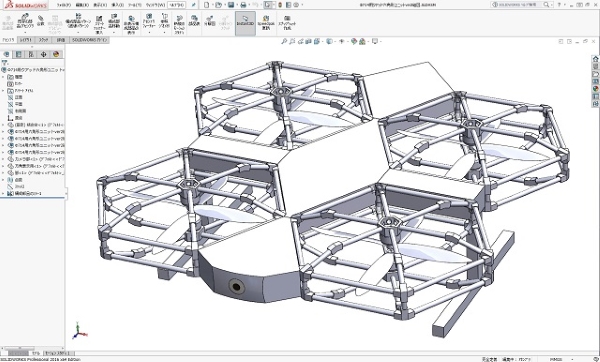
Task: Open the Help question-mark button
Action: click(x=559, y=5)
